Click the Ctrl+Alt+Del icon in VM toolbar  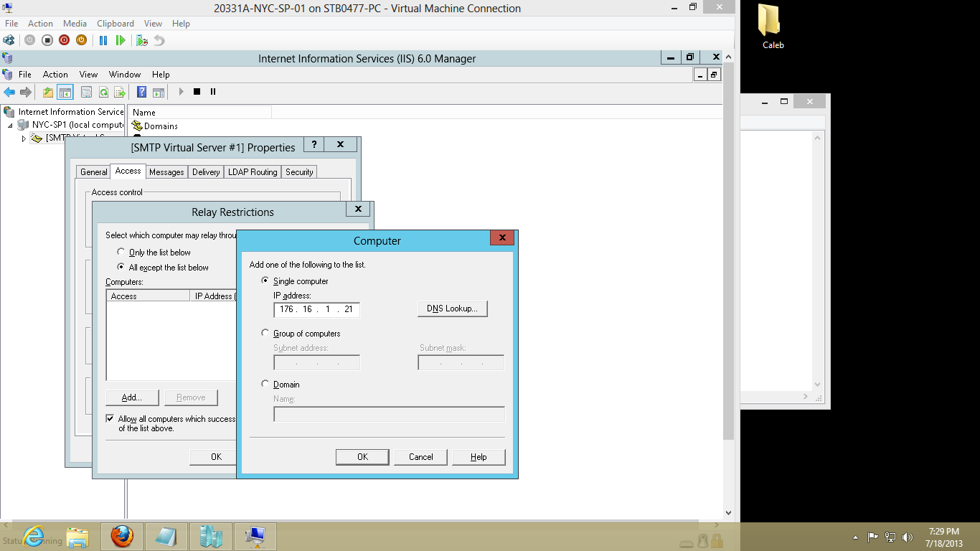pyautogui.click(x=9, y=40)
